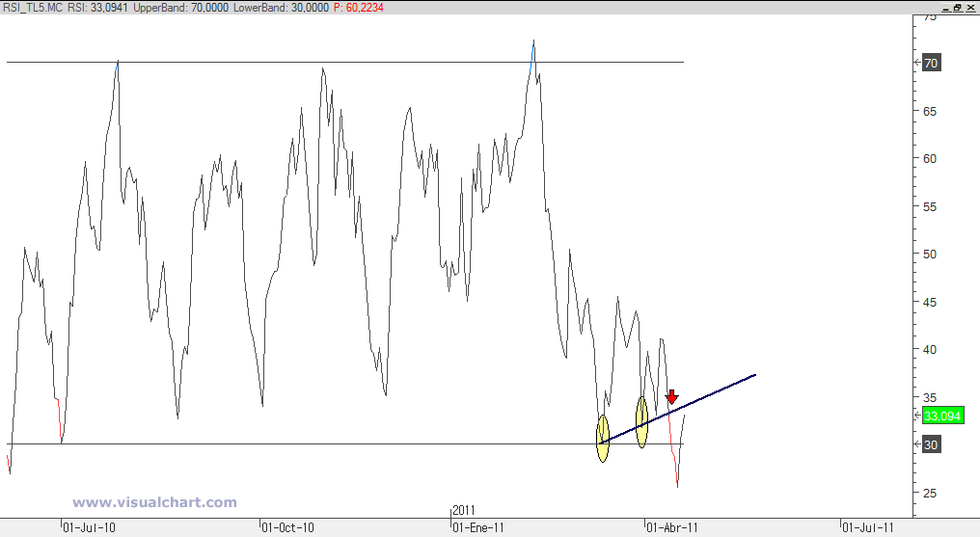980x537 pixels.
Task: Close the RSI_TL5.MC chart pane
Action: click(970, 8)
